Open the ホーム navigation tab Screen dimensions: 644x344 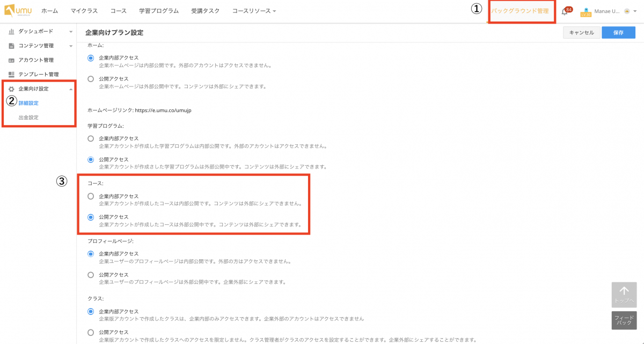click(x=50, y=11)
